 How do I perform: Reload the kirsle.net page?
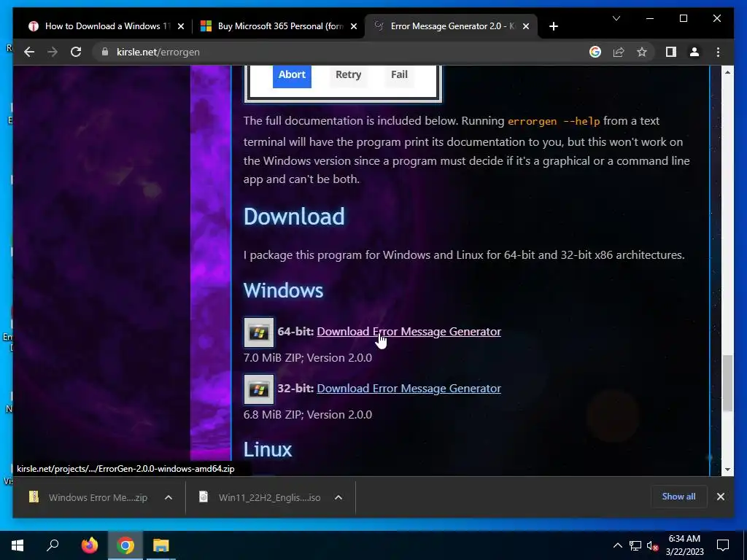[76, 52]
